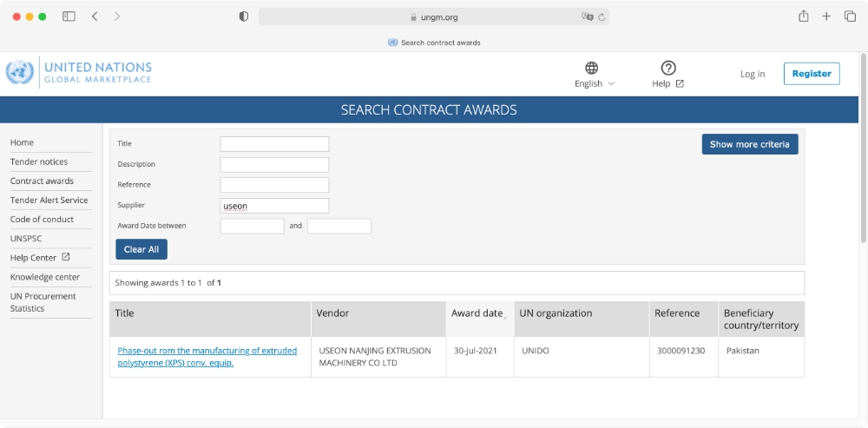
Task: Click the Title input field
Action: pos(274,144)
